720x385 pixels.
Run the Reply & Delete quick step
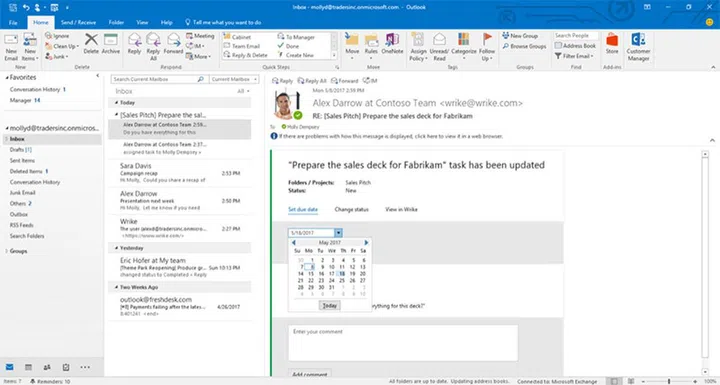tap(245, 55)
